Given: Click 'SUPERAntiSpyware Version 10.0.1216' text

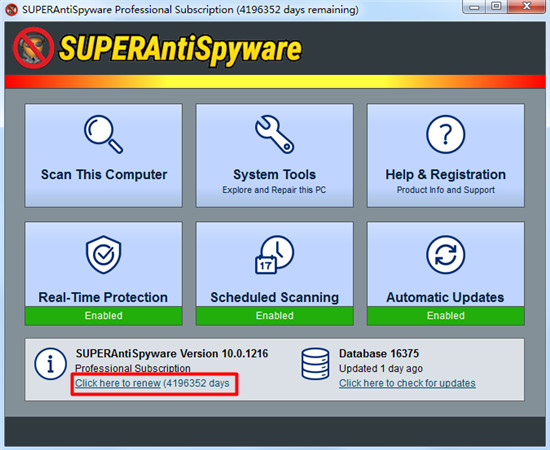Looking at the screenshot, I should click(x=172, y=354).
